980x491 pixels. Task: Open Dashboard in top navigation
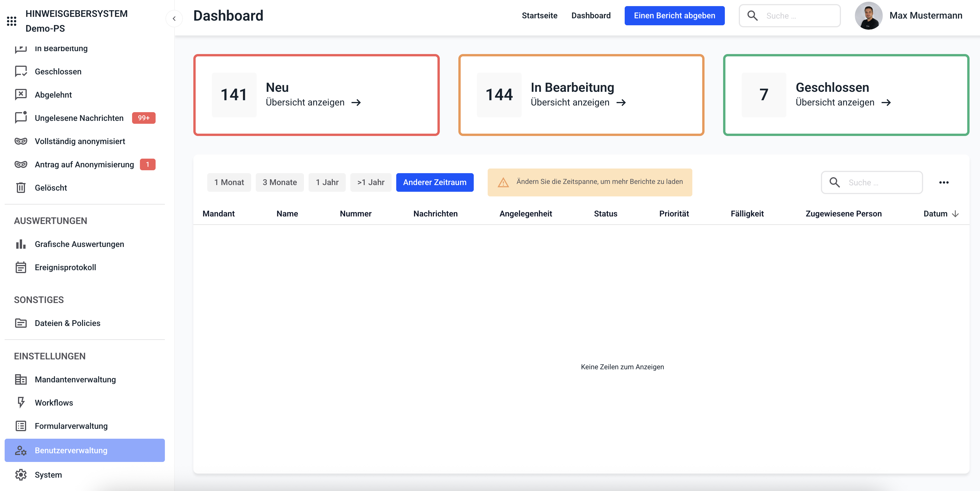point(590,16)
